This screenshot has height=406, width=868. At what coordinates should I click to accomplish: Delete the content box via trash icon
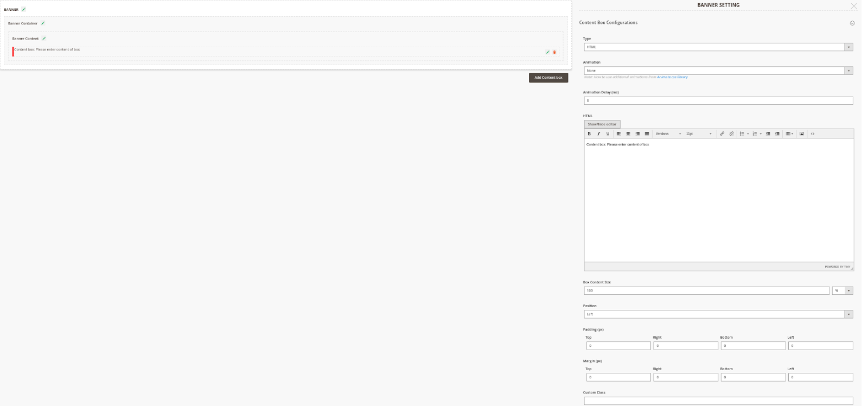click(554, 52)
